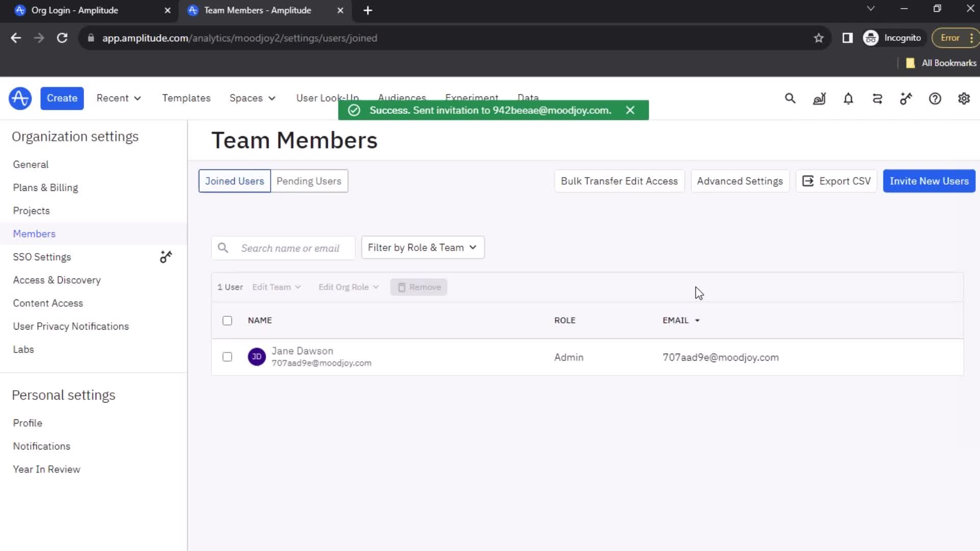Click the SSO Settings key/fork icon
This screenshot has height=551, width=980.
[166, 257]
